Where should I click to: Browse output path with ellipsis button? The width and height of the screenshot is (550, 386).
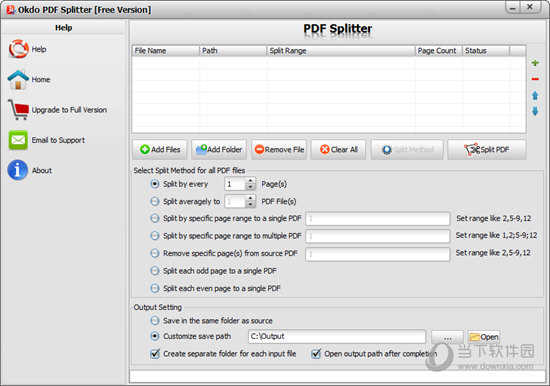pyautogui.click(x=447, y=337)
